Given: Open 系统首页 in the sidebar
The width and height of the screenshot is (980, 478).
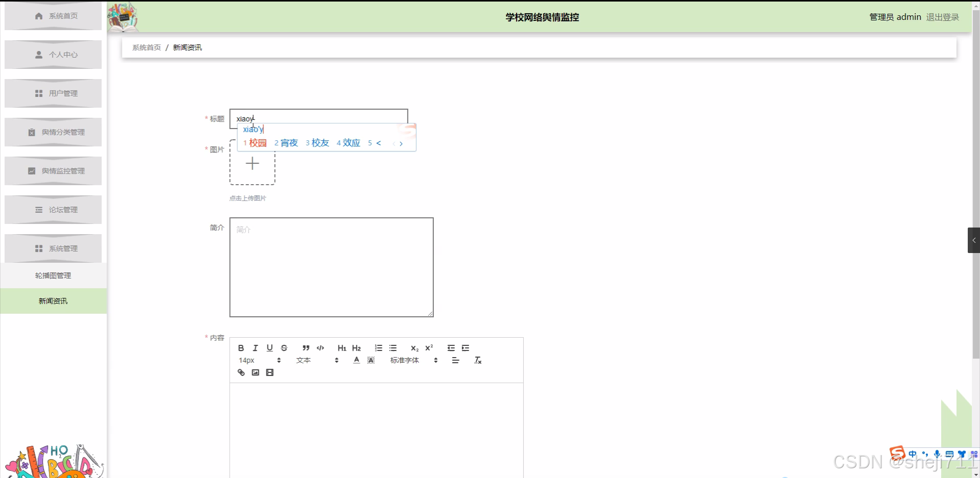Looking at the screenshot, I should (x=53, y=16).
